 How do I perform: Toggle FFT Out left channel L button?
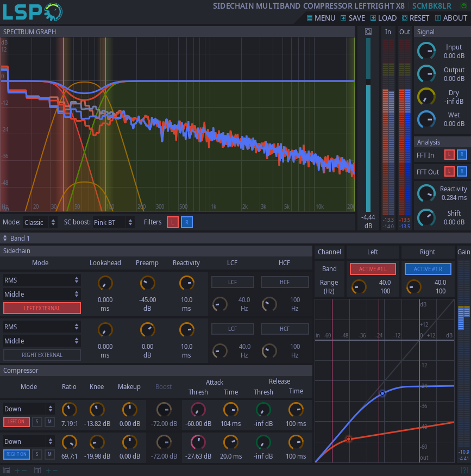pyautogui.click(x=449, y=172)
